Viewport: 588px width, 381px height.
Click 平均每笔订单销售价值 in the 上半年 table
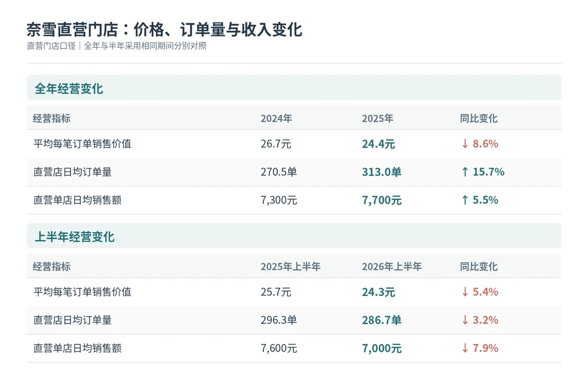click(x=82, y=292)
